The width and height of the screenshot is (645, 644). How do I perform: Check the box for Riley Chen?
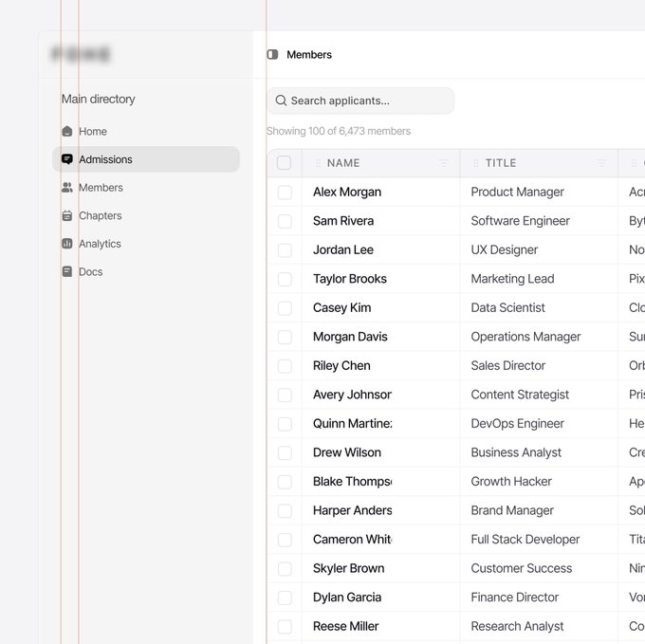(x=285, y=365)
